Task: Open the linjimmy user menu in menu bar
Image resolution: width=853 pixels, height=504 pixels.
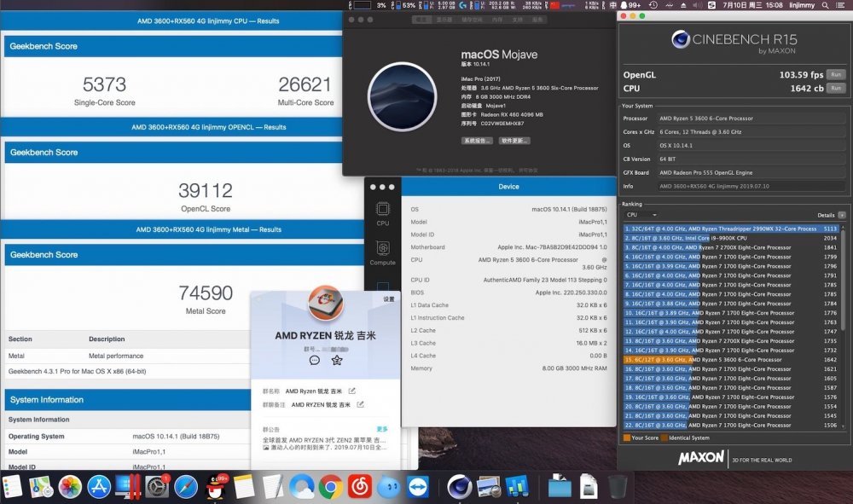Action: click(802, 5)
